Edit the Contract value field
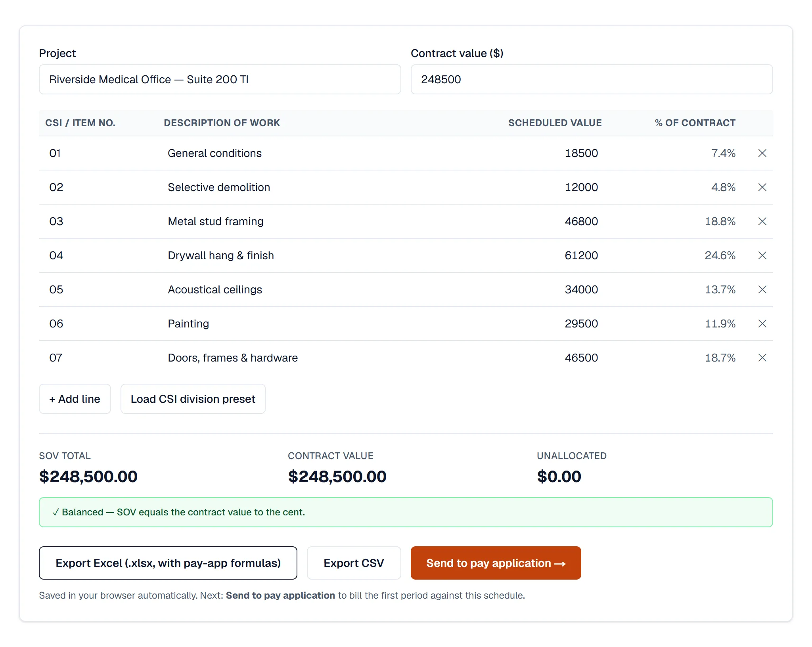Viewport: 812px width, 647px height. pos(592,79)
